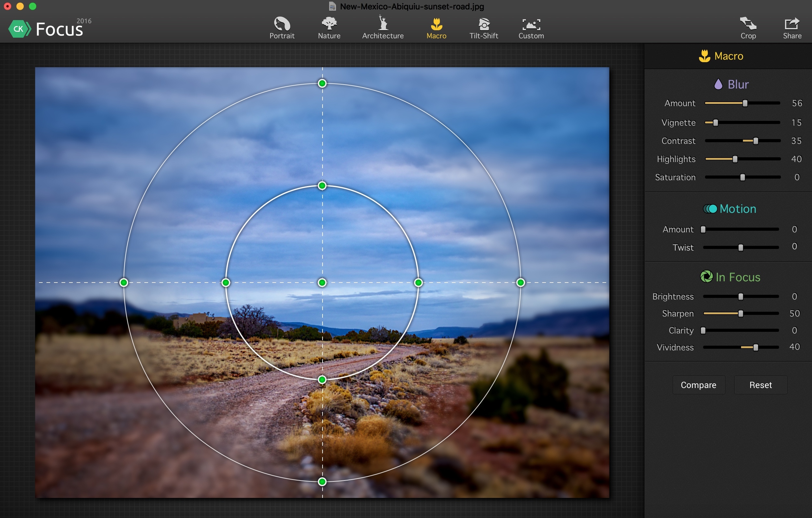Screen dimensions: 812x518
Task: Click the Highlights value 40
Action: [796, 159]
